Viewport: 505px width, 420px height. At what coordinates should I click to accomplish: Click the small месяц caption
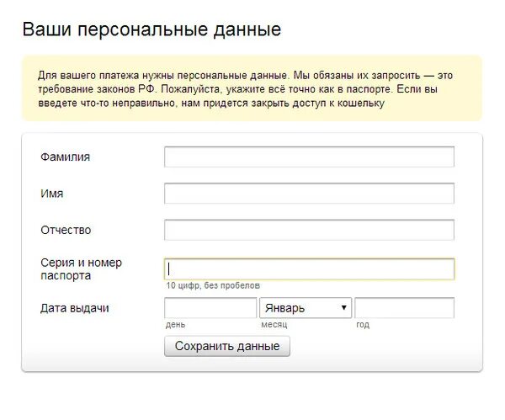point(274,325)
